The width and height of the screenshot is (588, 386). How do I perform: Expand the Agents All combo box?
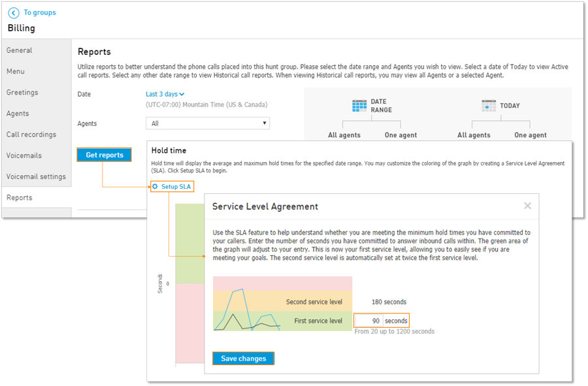point(208,123)
